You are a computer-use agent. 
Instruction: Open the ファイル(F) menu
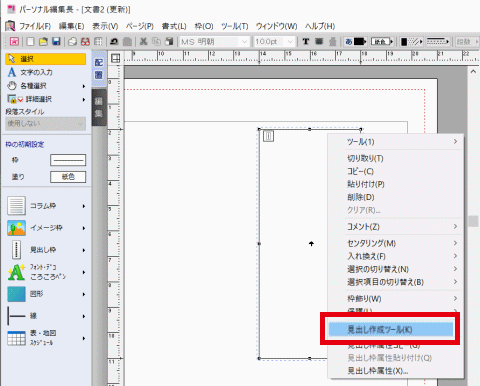[x=35, y=26]
